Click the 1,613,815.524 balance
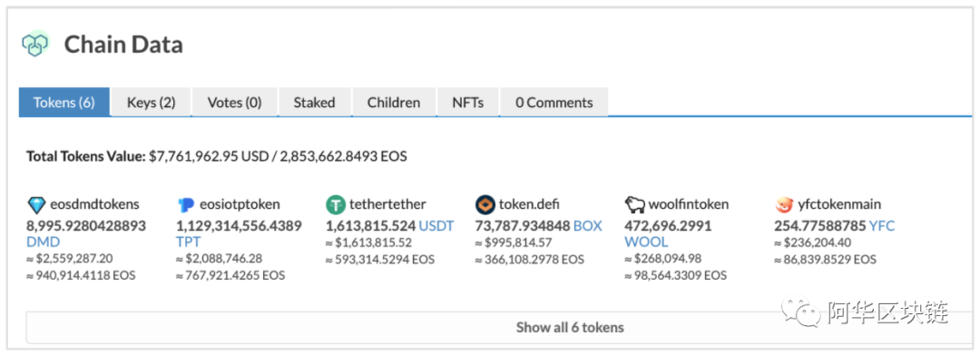The width and height of the screenshot is (980, 356). (x=370, y=226)
